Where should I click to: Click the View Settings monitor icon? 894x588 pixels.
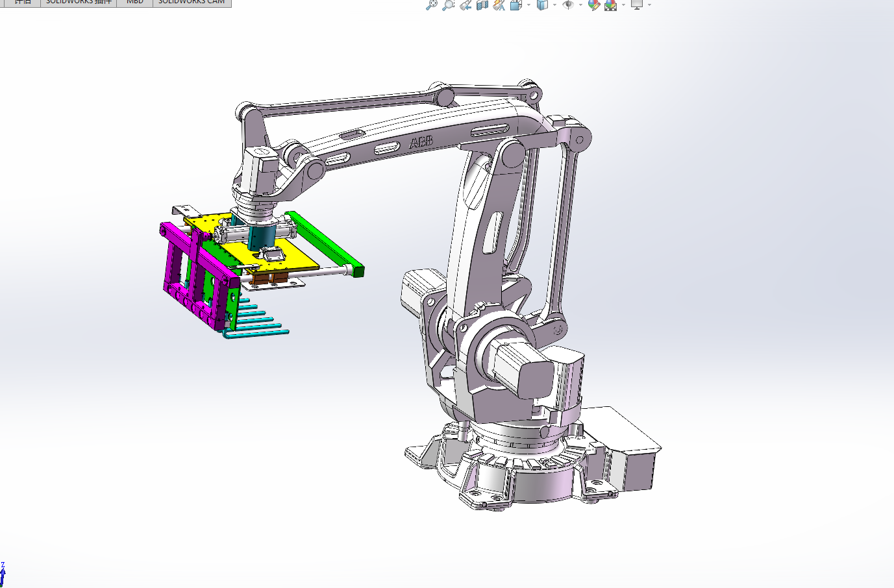[x=637, y=5]
